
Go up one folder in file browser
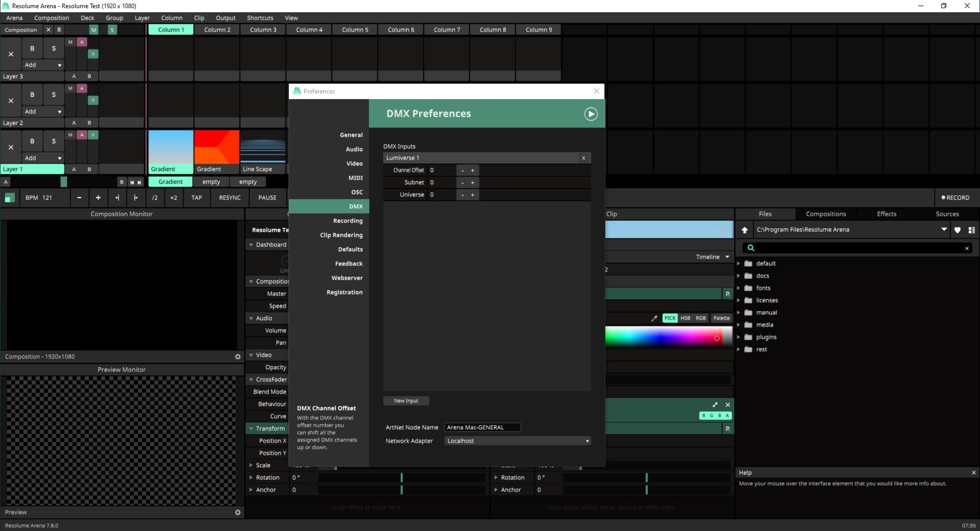click(745, 230)
